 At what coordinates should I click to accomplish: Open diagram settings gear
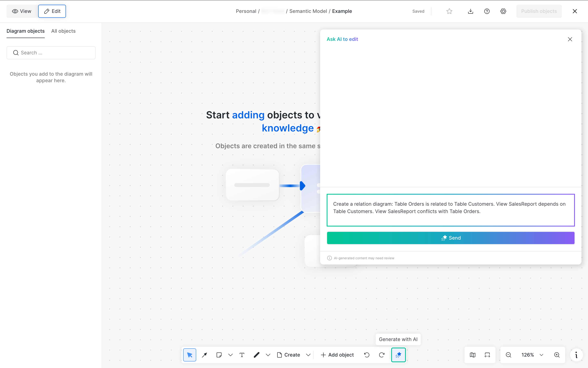[503, 11]
